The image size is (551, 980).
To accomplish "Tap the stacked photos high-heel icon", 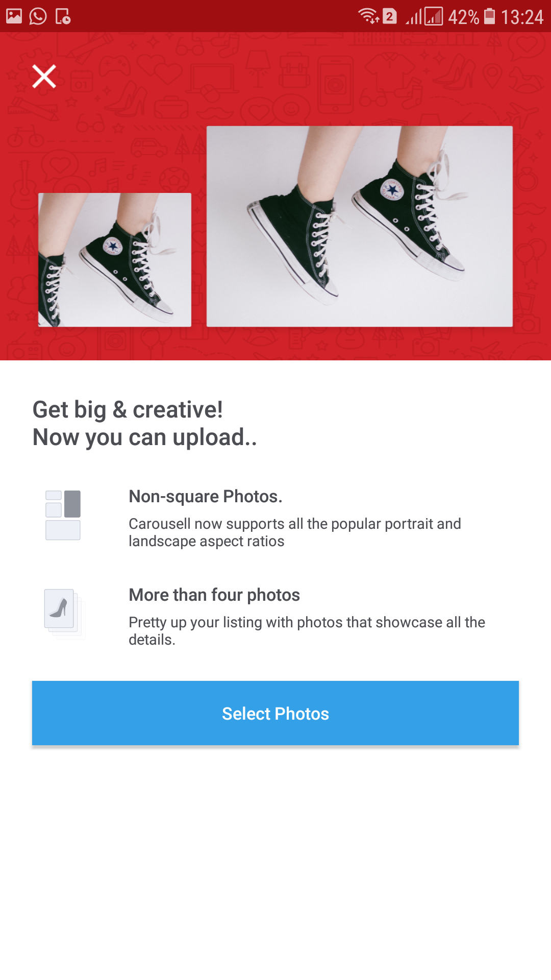I will coord(64,614).
